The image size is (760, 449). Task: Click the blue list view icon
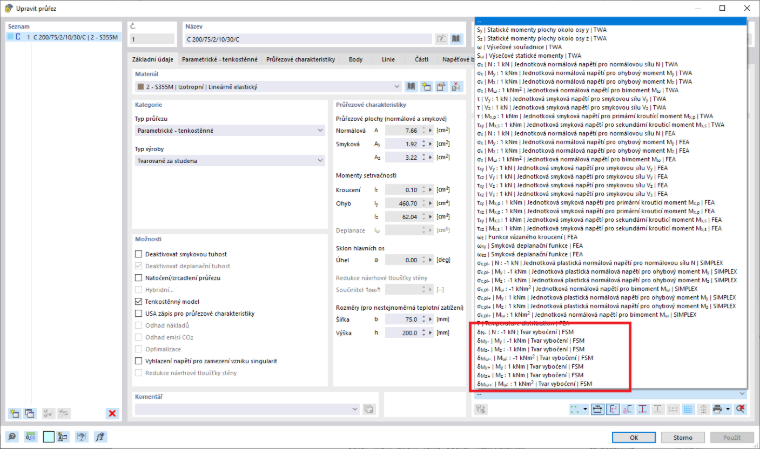click(688, 409)
